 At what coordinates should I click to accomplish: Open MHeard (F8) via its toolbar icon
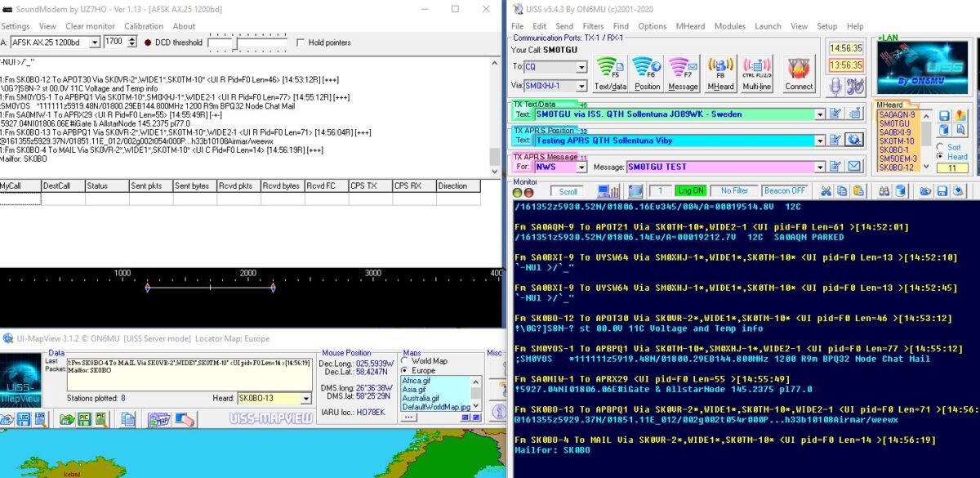click(720, 67)
